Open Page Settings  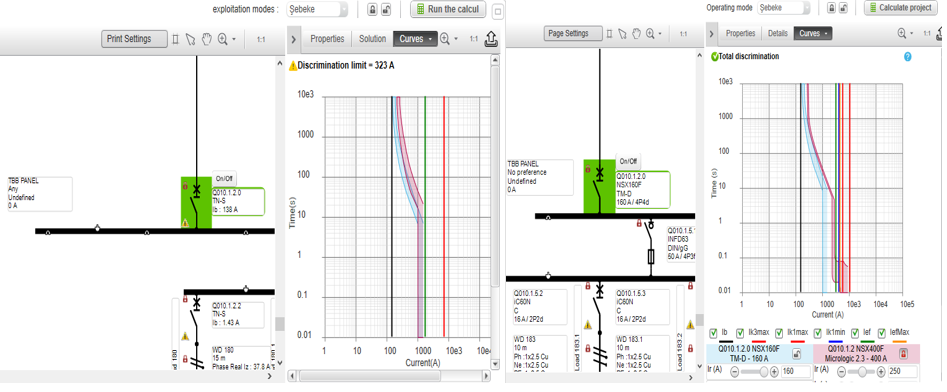point(573,34)
